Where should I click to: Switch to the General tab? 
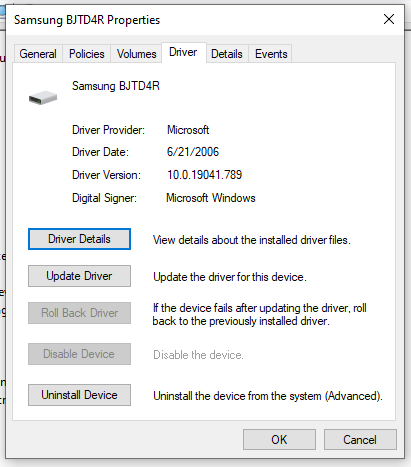(x=38, y=54)
